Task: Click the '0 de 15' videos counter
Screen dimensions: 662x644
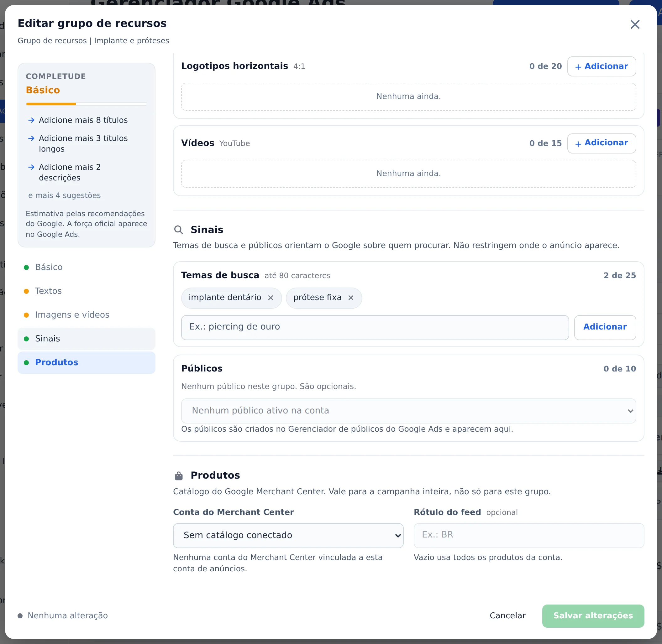Action: point(545,143)
